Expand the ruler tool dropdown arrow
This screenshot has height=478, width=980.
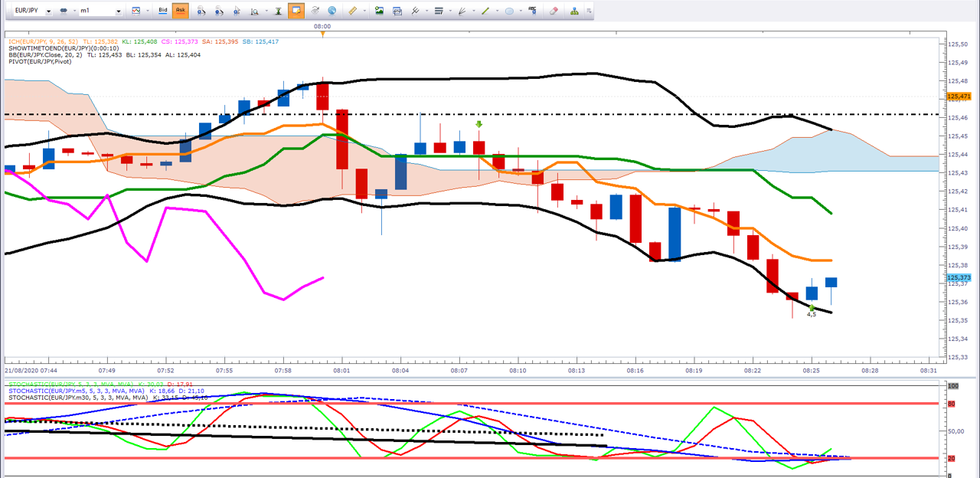(x=364, y=11)
